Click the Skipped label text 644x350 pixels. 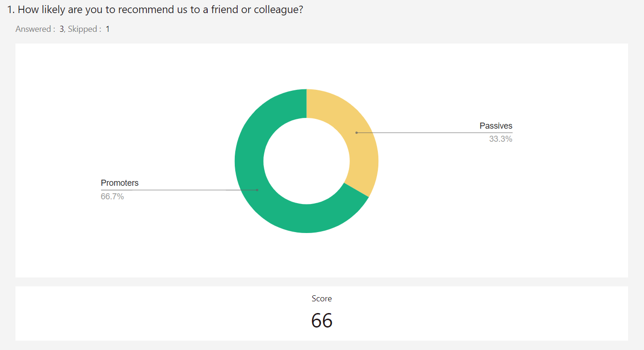(x=84, y=29)
